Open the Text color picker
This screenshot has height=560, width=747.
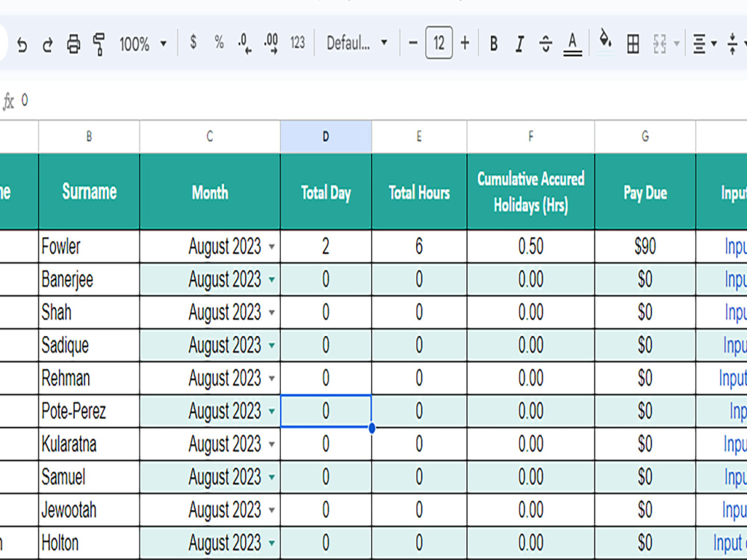click(x=573, y=44)
